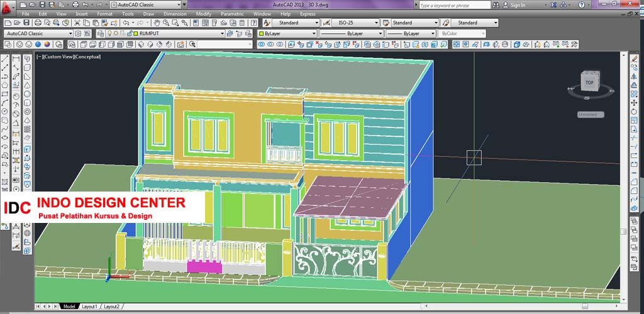Switch to the Layout2 tab
The width and height of the screenshot is (644, 314).
[x=111, y=306]
